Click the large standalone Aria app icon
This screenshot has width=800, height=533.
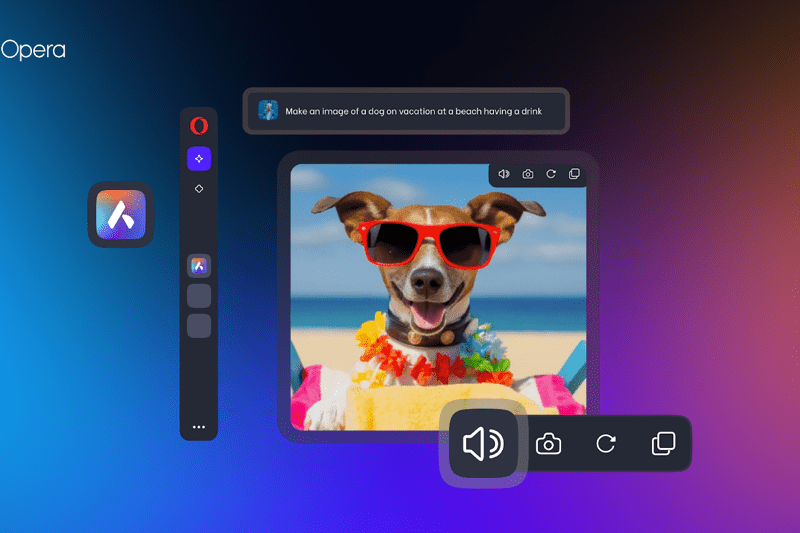[x=121, y=214]
